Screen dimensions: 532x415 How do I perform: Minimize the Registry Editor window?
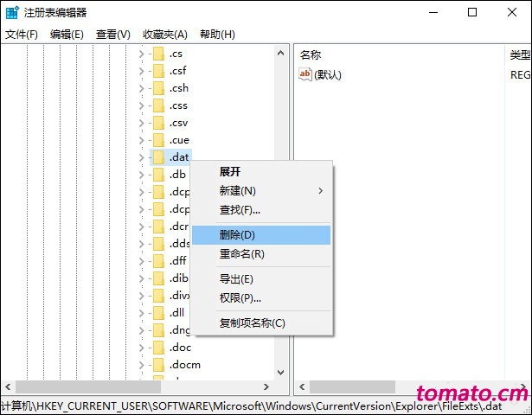(x=433, y=13)
